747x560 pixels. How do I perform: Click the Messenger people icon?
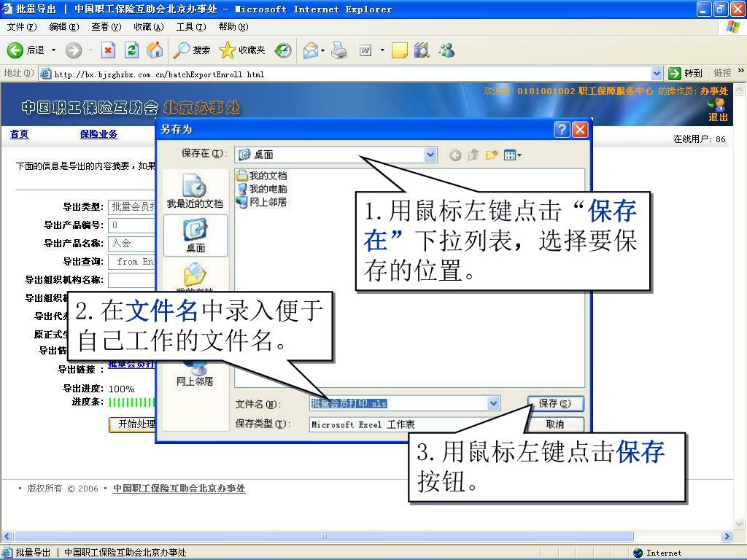click(447, 50)
